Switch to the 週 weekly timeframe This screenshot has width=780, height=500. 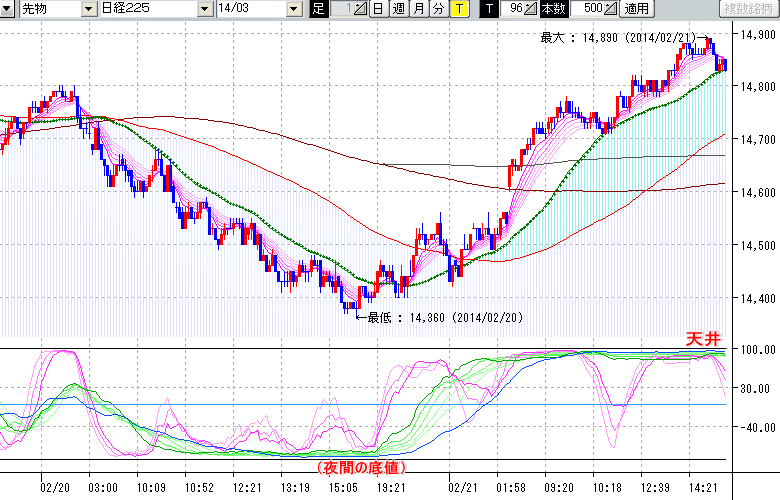point(397,9)
